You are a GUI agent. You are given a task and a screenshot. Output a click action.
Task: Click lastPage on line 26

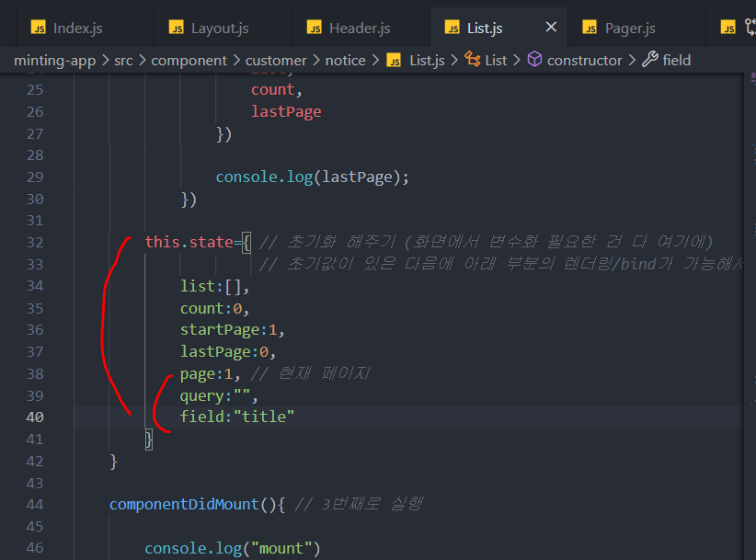click(x=286, y=111)
